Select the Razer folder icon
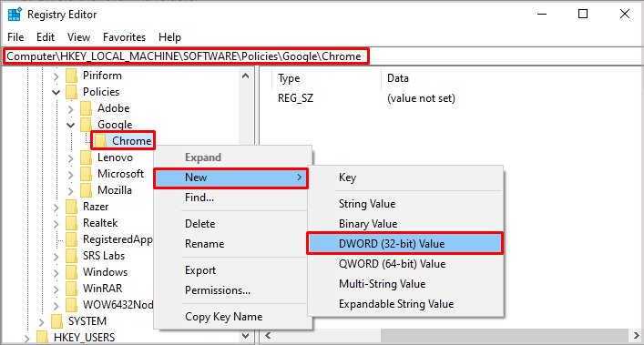The height and width of the screenshot is (345, 644). pos(71,208)
